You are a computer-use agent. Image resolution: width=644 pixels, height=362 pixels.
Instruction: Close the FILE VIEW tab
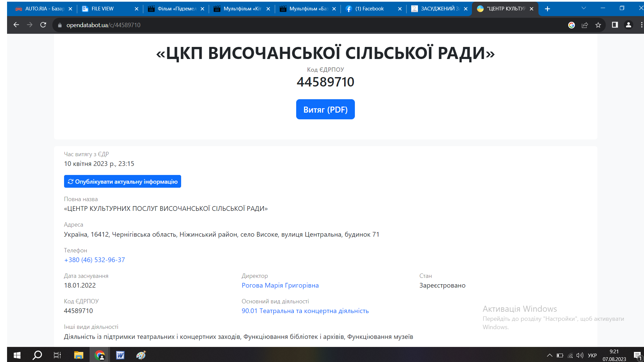(137, 9)
